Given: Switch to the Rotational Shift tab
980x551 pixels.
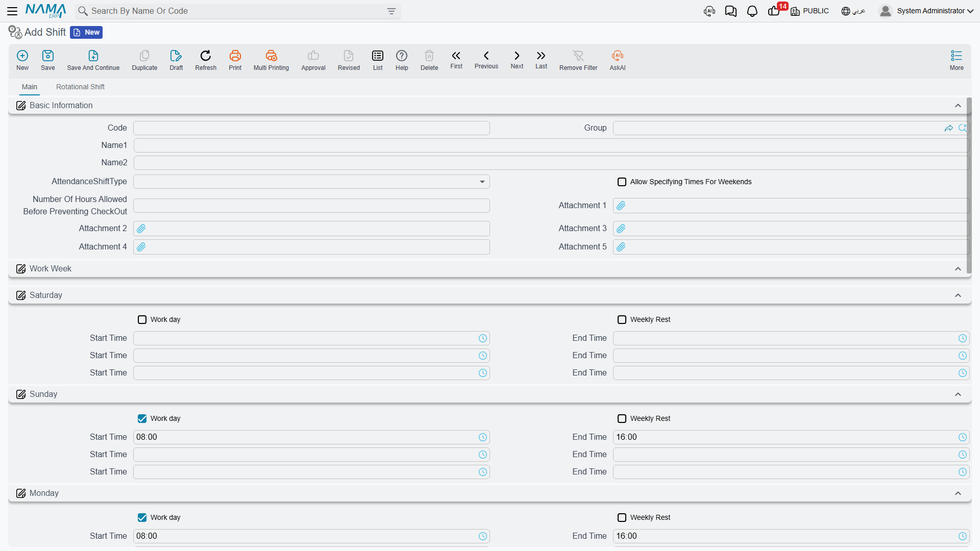Looking at the screenshot, I should click(80, 87).
